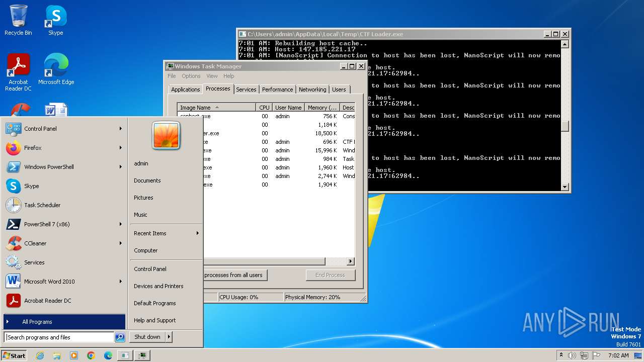This screenshot has height=362, width=644.
Task: Open Acrobat Reader DC from Start menu
Action: (64, 301)
